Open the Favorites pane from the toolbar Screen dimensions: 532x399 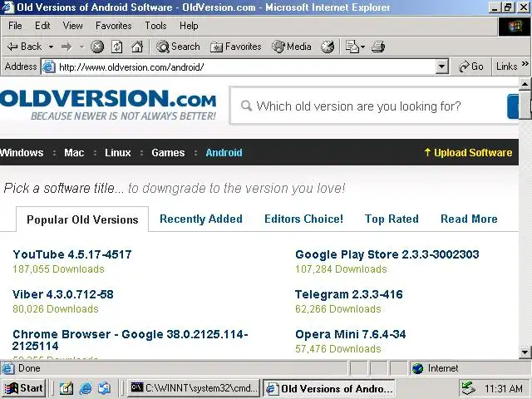coord(236,47)
